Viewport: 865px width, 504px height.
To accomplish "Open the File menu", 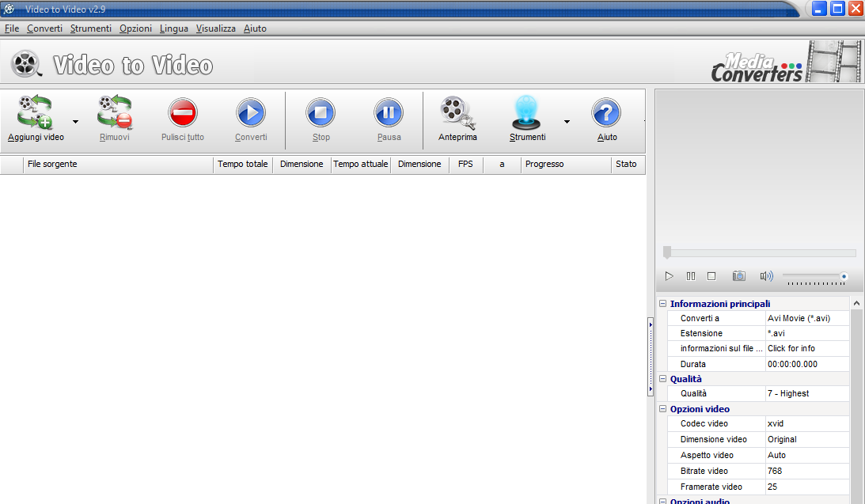I will [x=12, y=28].
